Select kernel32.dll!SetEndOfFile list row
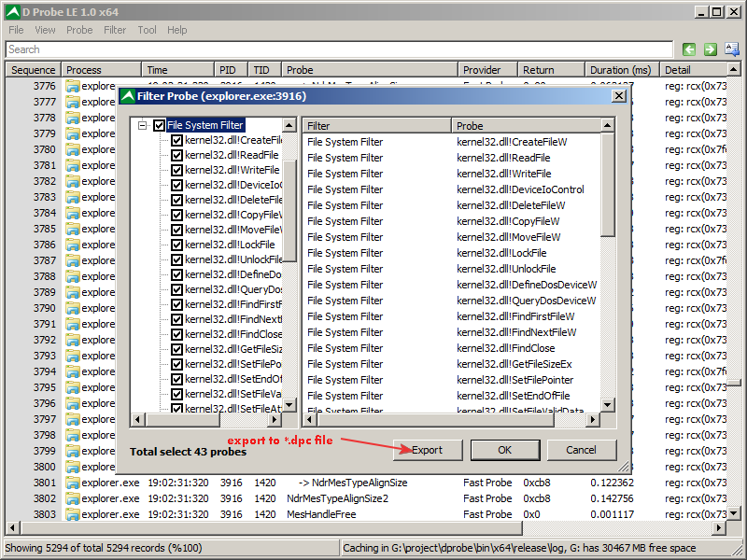 coord(451,396)
